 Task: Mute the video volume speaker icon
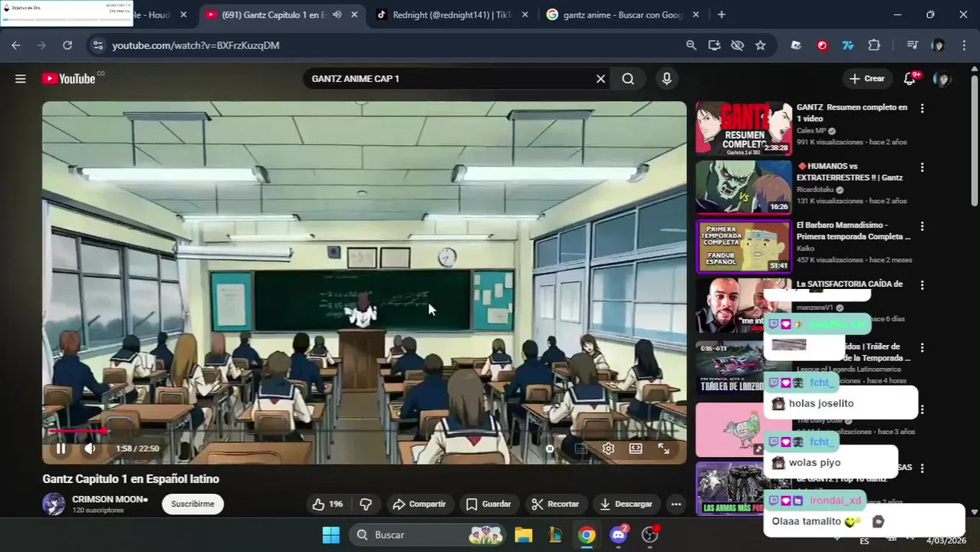click(90, 449)
